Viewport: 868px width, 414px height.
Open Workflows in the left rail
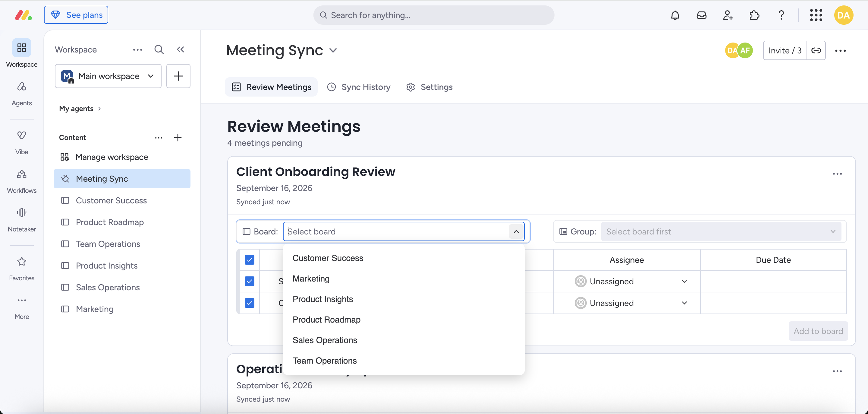coord(22,182)
